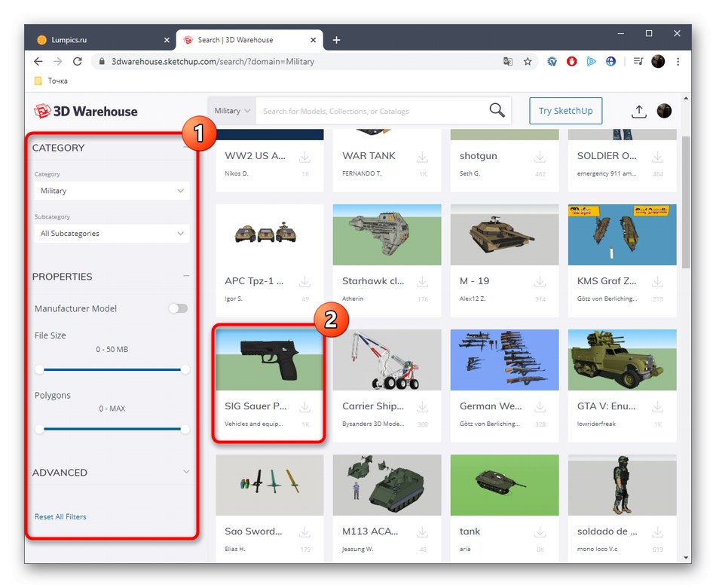
Task: Download the Sao Sword... model
Action: pyautogui.click(x=304, y=532)
